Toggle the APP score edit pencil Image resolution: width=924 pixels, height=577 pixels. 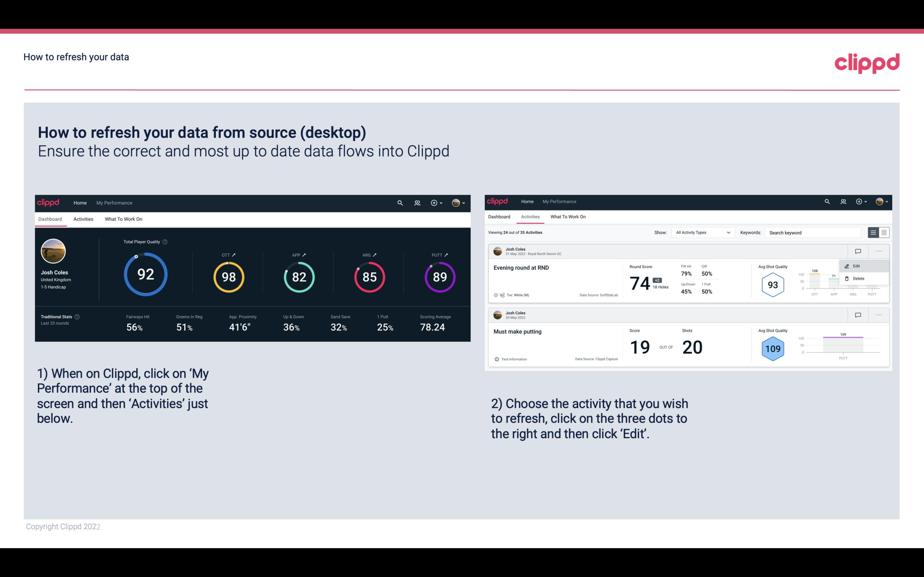point(305,255)
